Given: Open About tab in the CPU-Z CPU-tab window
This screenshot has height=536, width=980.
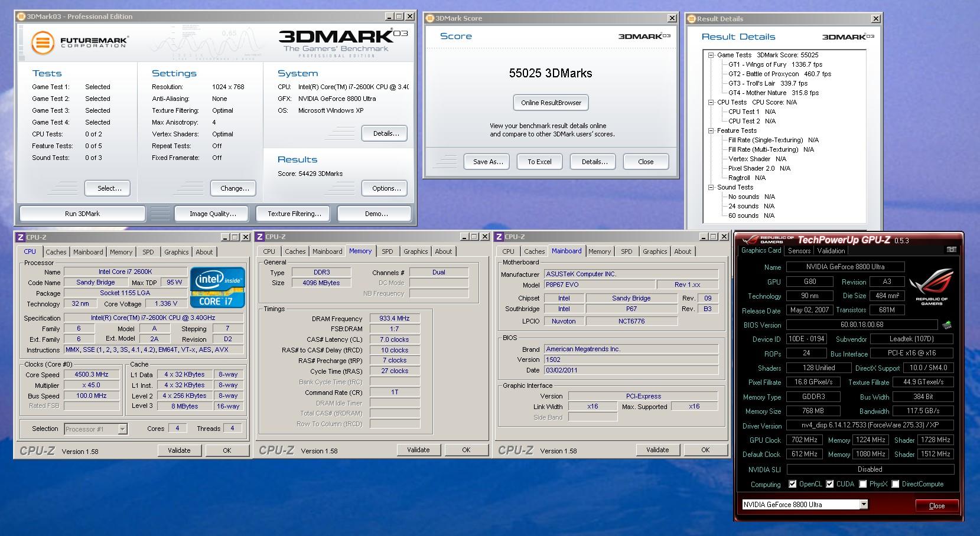Looking at the screenshot, I should pyautogui.click(x=204, y=252).
